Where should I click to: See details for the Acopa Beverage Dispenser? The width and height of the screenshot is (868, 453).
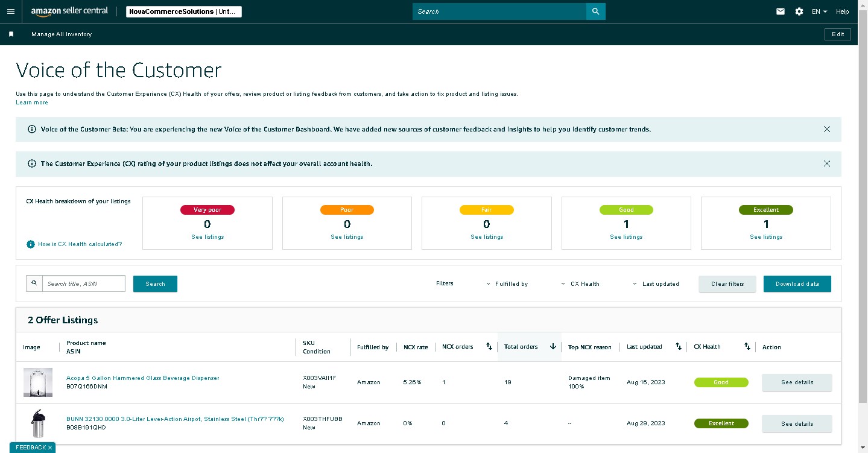pos(797,382)
